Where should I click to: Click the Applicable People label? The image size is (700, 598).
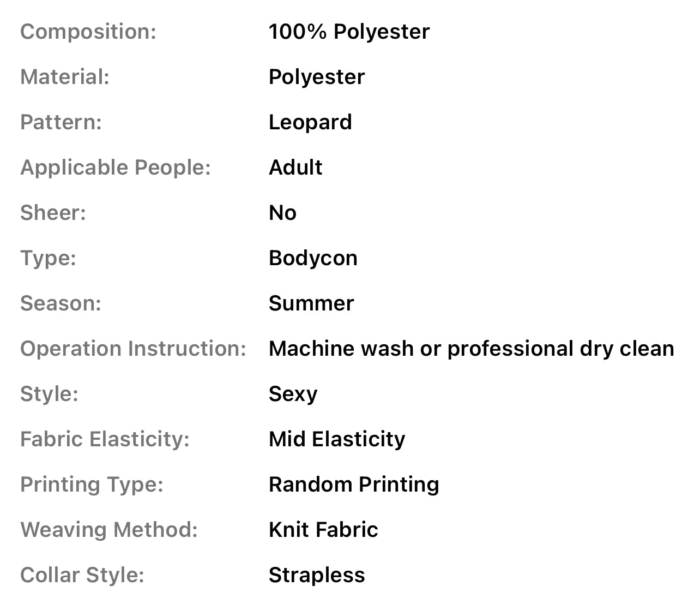click(115, 168)
